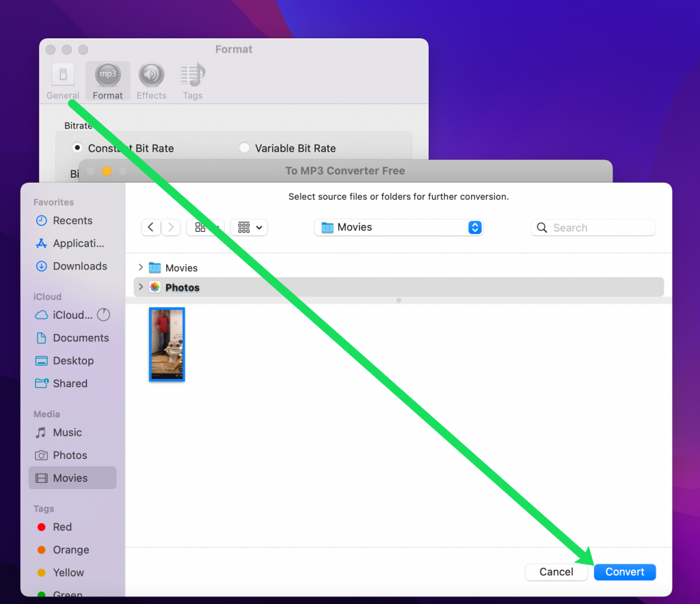Select the Red tag filter

(60, 527)
